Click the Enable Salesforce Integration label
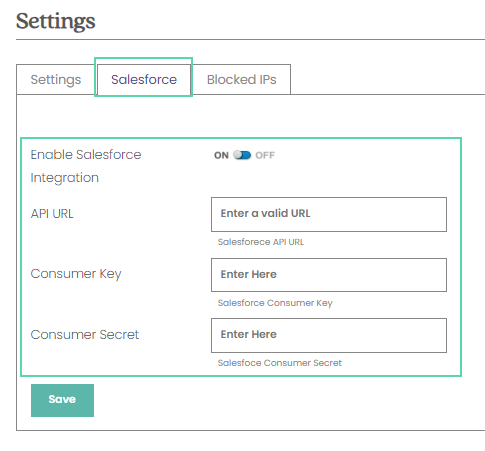Image resolution: width=485 pixels, height=451 pixels. 86,166
